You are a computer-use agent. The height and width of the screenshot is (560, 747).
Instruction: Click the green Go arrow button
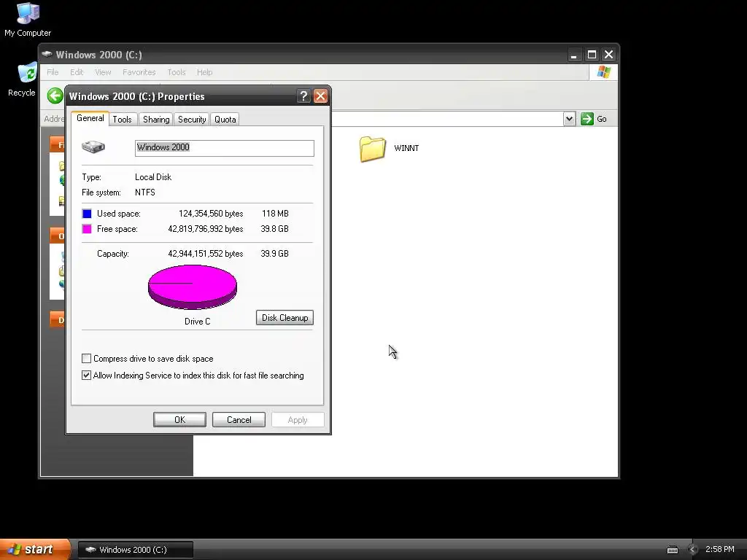click(x=587, y=119)
